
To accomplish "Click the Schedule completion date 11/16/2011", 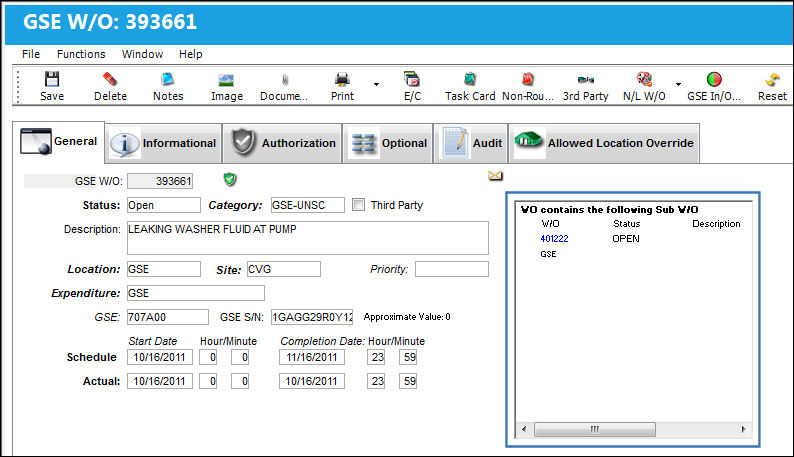I will 312,357.
